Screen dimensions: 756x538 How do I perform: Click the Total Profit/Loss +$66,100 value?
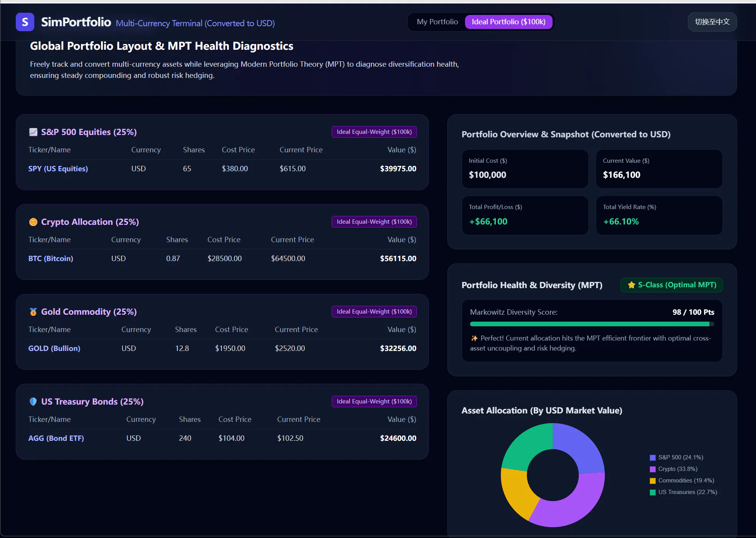[488, 221]
